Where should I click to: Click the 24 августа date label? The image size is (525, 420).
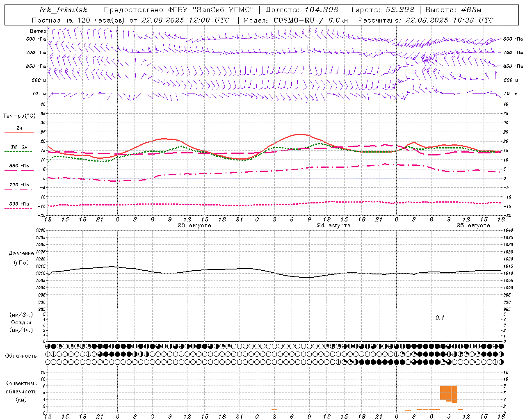coord(334,226)
